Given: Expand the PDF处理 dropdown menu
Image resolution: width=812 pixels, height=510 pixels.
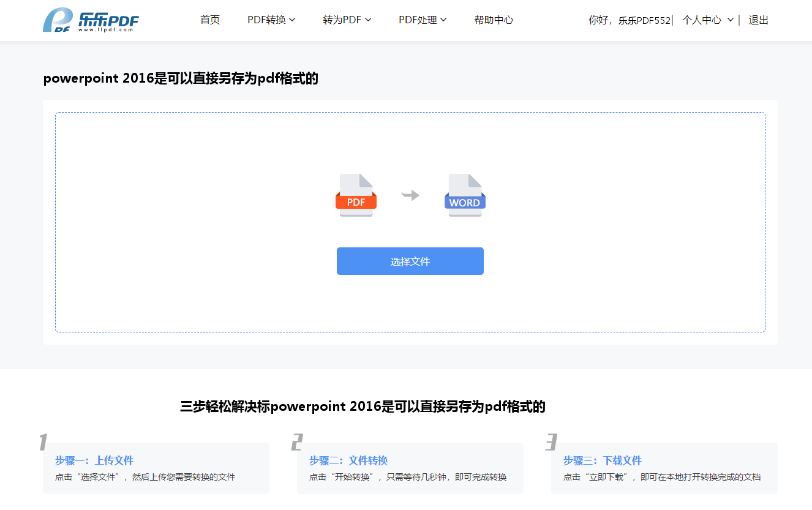Looking at the screenshot, I should coord(423,20).
